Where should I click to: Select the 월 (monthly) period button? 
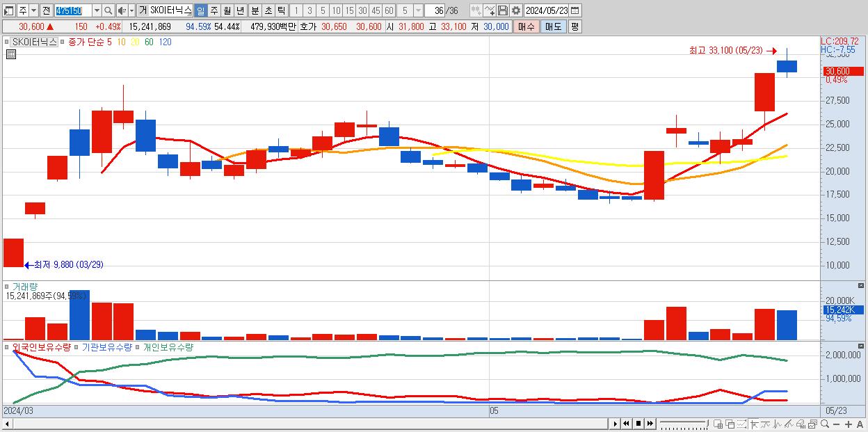pyautogui.click(x=227, y=10)
